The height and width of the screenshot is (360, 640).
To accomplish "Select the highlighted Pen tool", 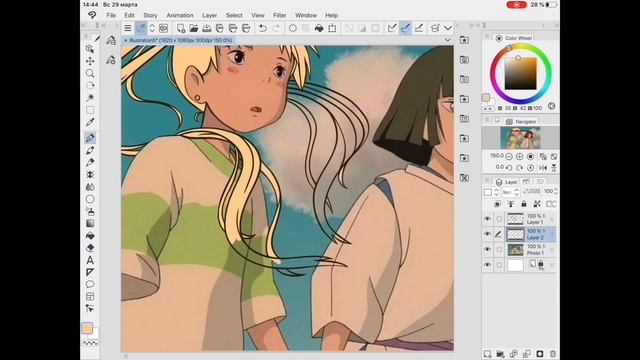I will coord(90,138).
